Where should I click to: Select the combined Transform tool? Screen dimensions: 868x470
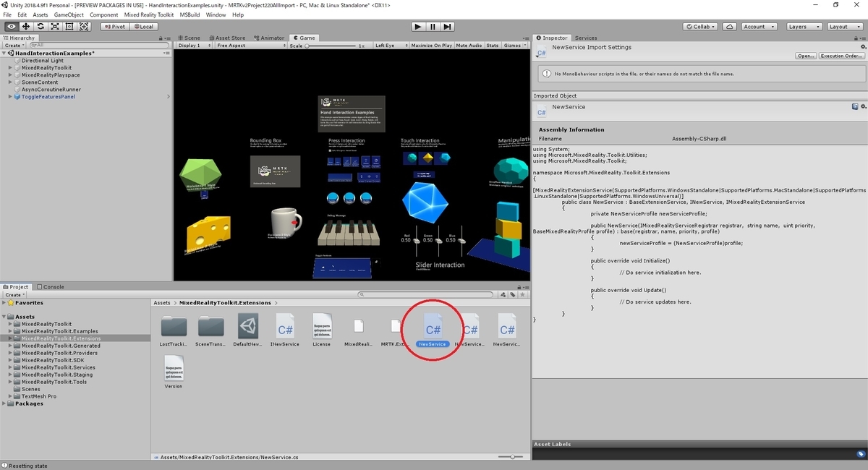tap(84, 27)
